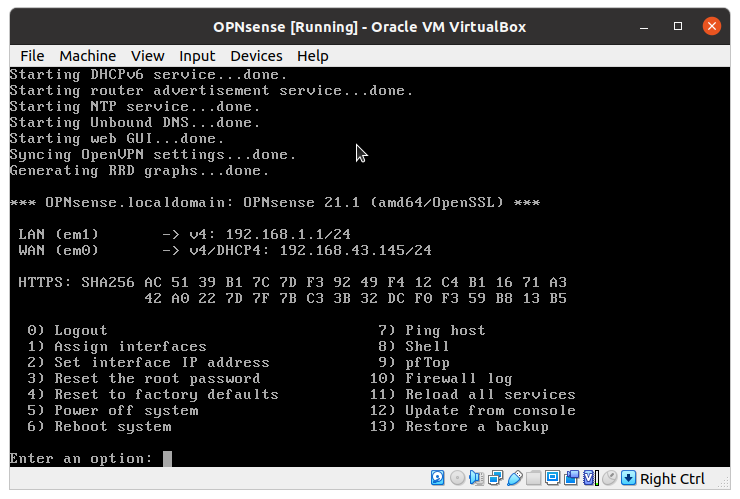This screenshot has width=740, height=499.
Task: Click the 'HTTPS: SHA256' fingerprint label
Action: (76, 282)
